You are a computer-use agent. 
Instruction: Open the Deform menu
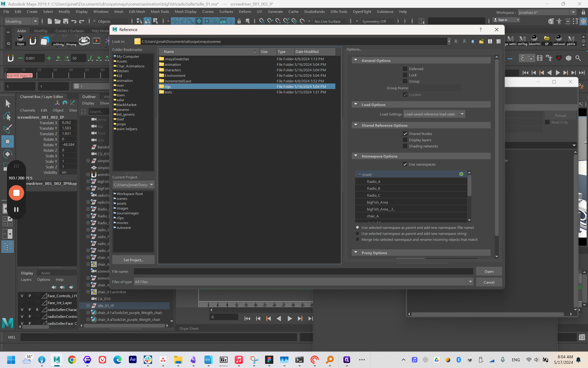pyautogui.click(x=245, y=12)
